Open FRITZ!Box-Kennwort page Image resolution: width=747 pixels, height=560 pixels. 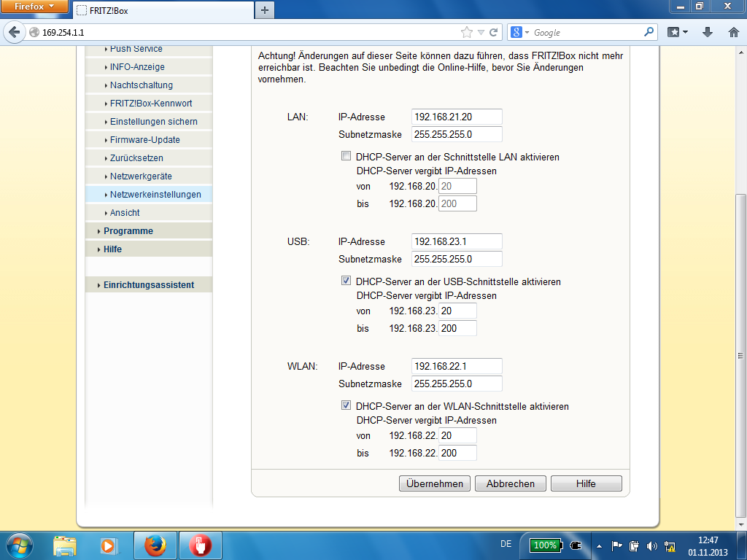click(149, 103)
